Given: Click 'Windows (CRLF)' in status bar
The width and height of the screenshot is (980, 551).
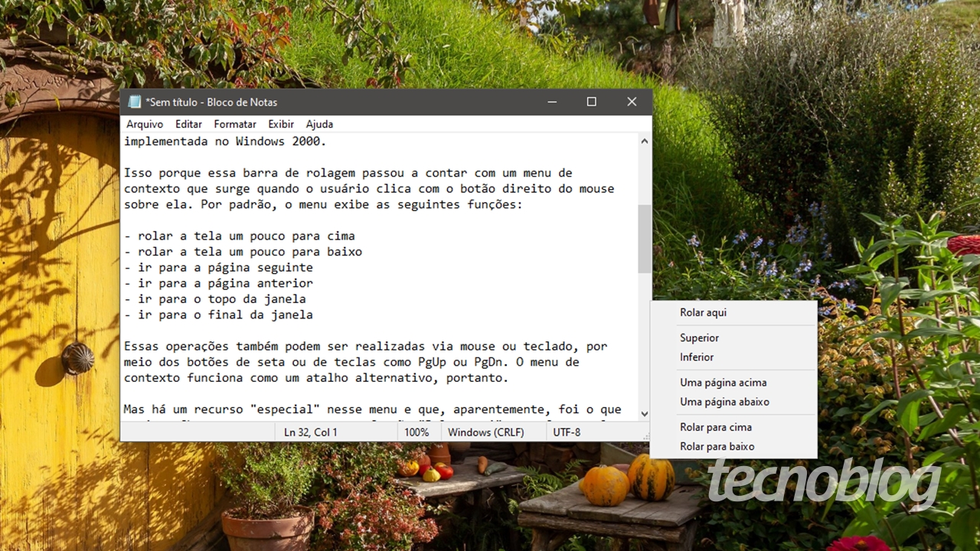Looking at the screenshot, I should click(486, 432).
